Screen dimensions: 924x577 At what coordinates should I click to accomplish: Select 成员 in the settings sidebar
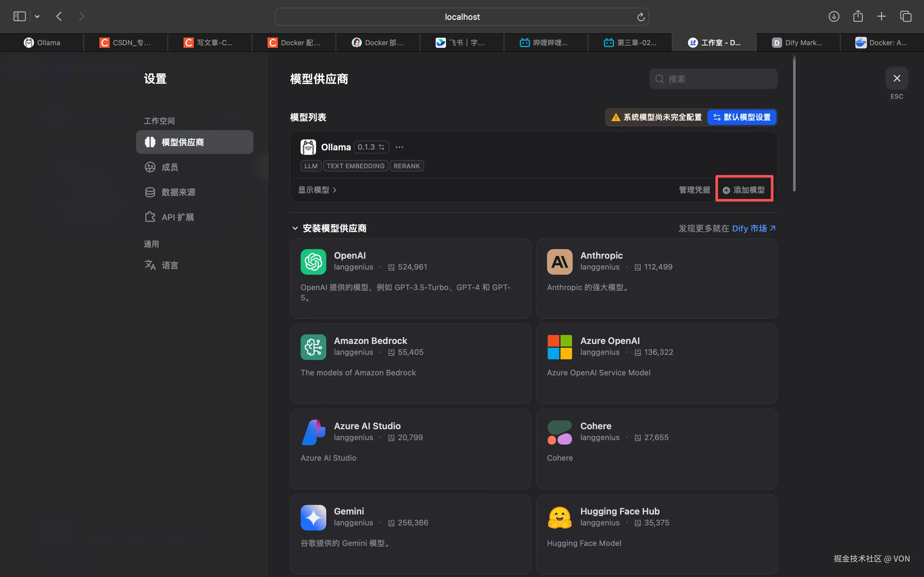point(168,167)
